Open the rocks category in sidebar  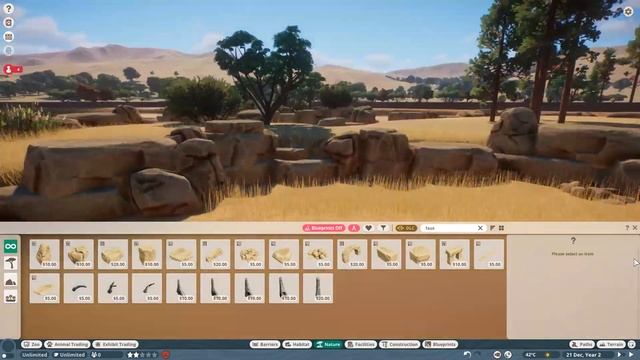click(11, 281)
